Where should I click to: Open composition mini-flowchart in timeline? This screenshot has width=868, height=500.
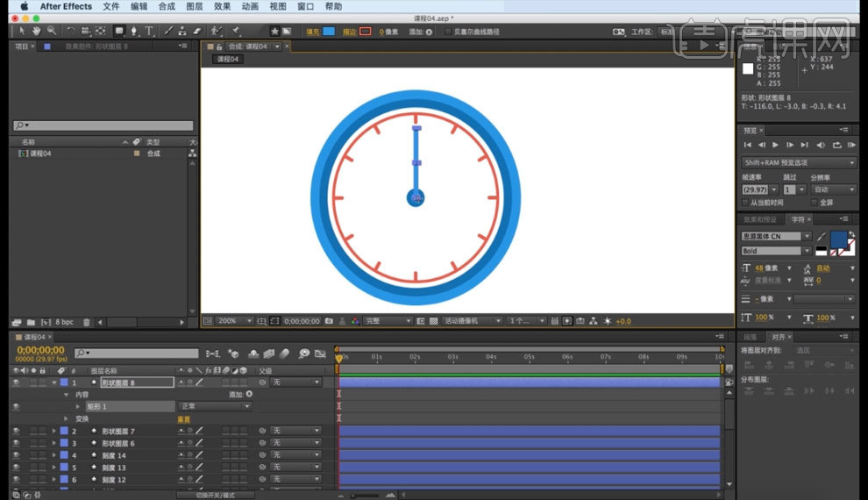(x=212, y=354)
